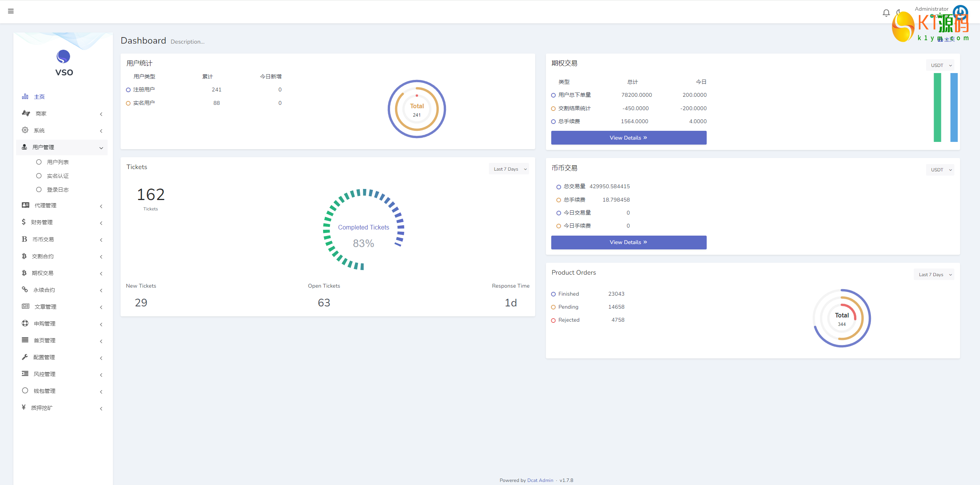Click the VSO logo in sidebar
980x485 pixels.
click(64, 63)
